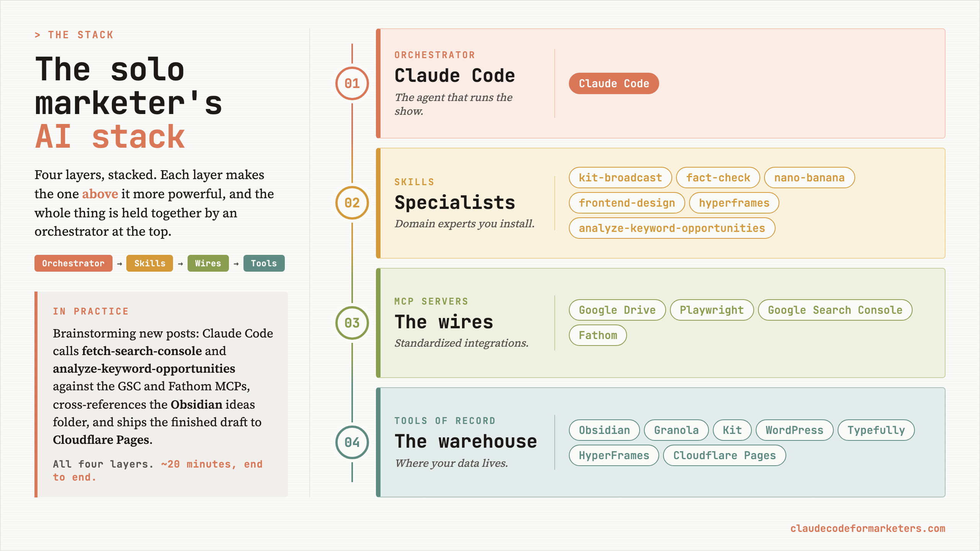Click the highlighted word 'above'
The height and width of the screenshot is (551, 980).
pos(100,194)
